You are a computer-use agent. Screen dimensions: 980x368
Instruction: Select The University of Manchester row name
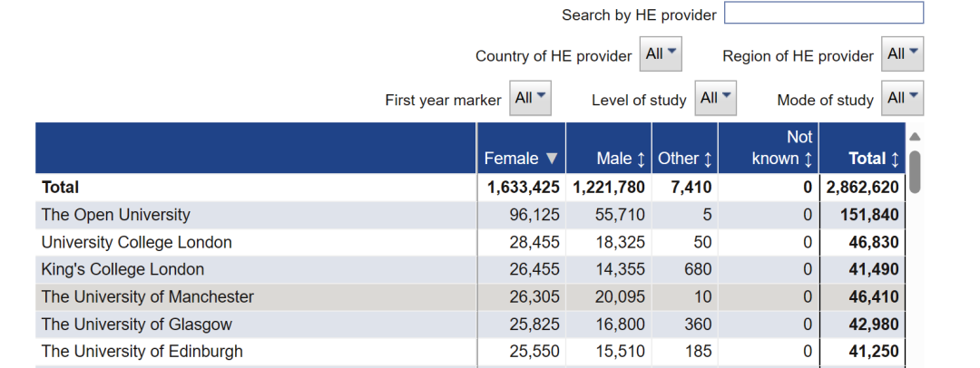coord(148,296)
